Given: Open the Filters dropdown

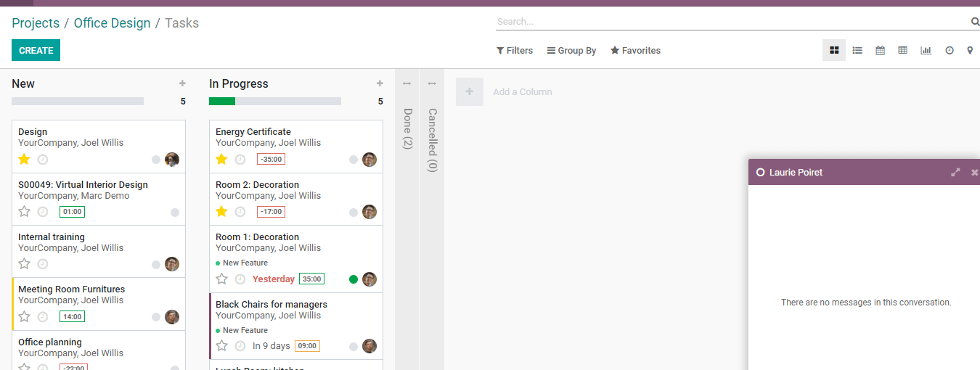Looking at the screenshot, I should tap(515, 51).
